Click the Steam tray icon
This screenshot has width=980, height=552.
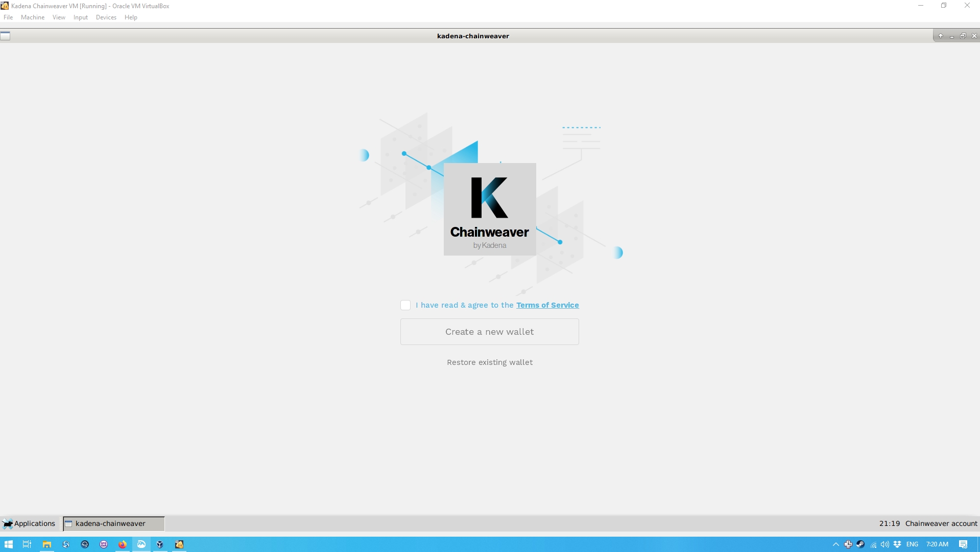[x=861, y=544]
